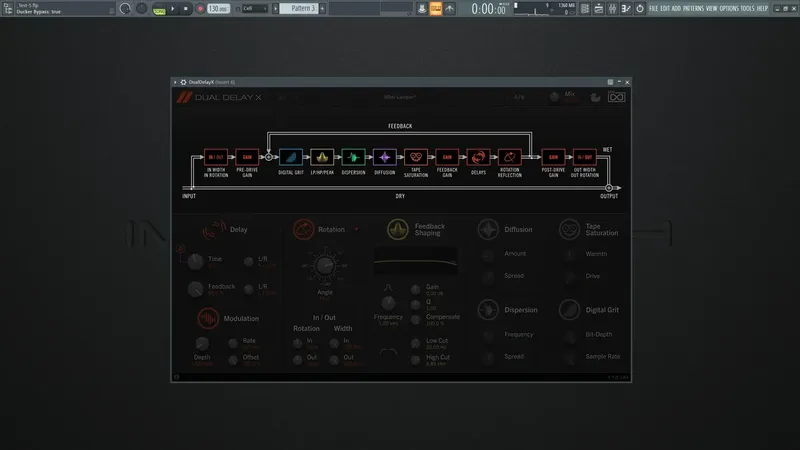Toggle the Dispersion section on/off icon
This screenshot has width=800, height=450.
(488, 310)
